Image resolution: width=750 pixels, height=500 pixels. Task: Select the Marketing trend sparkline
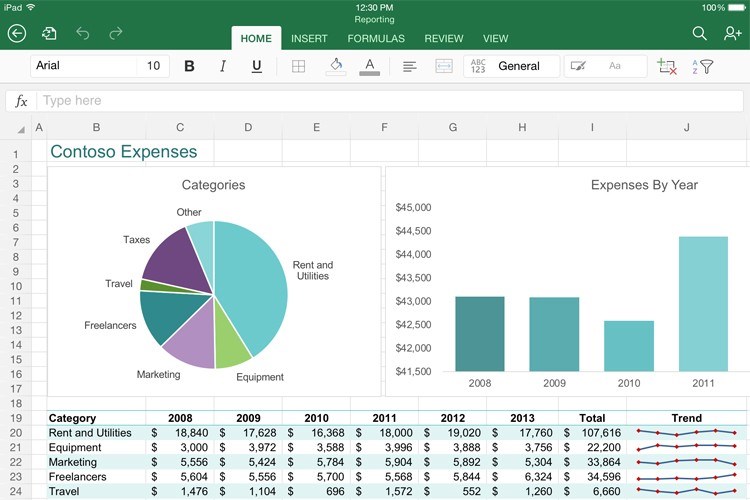tap(687, 462)
